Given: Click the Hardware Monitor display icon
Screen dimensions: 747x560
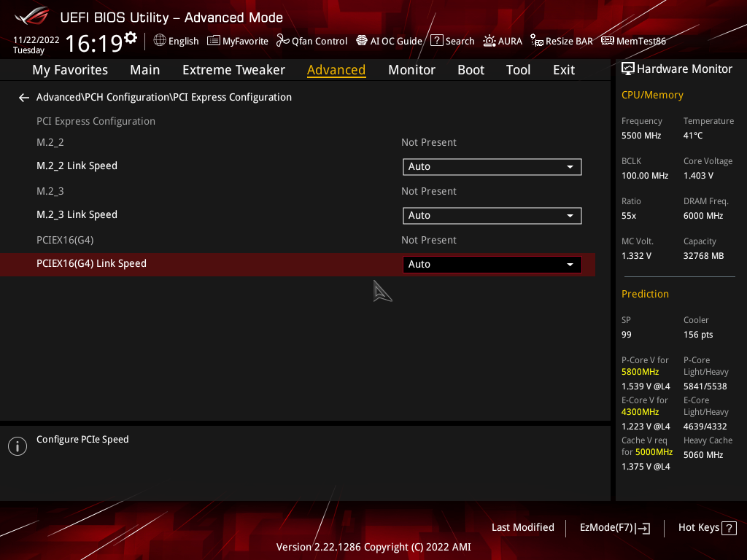Looking at the screenshot, I should (x=628, y=69).
